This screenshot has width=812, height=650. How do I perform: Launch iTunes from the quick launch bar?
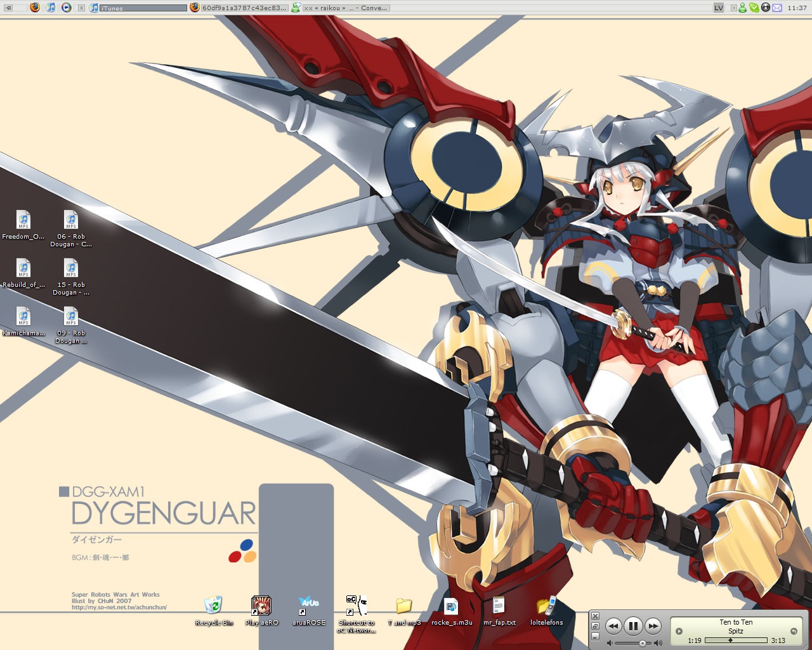pyautogui.click(x=51, y=8)
